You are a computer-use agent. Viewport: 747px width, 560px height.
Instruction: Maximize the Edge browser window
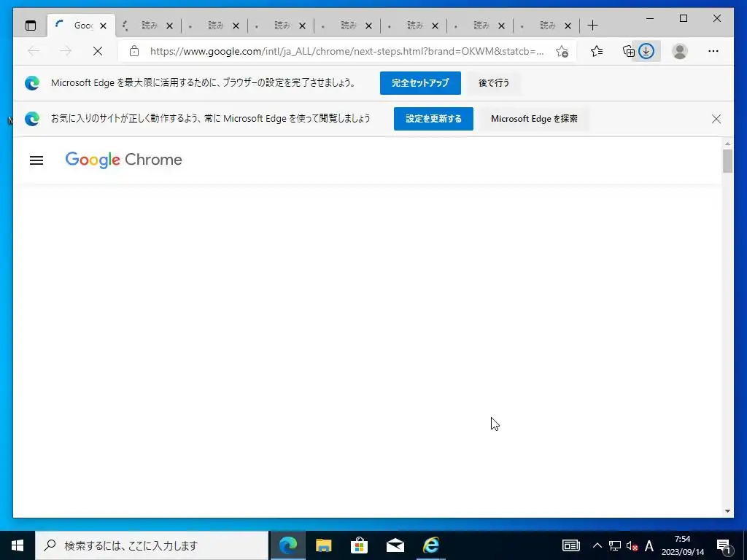(x=683, y=18)
